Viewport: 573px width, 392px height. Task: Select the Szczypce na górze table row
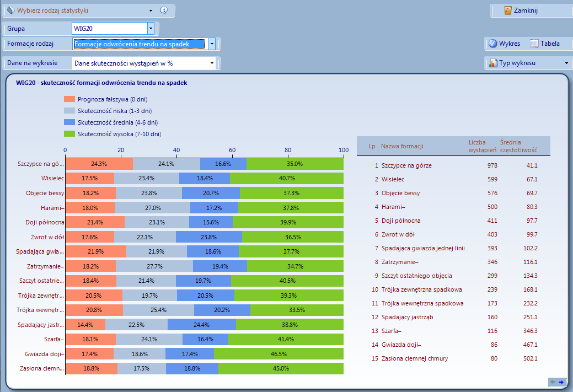click(453, 165)
